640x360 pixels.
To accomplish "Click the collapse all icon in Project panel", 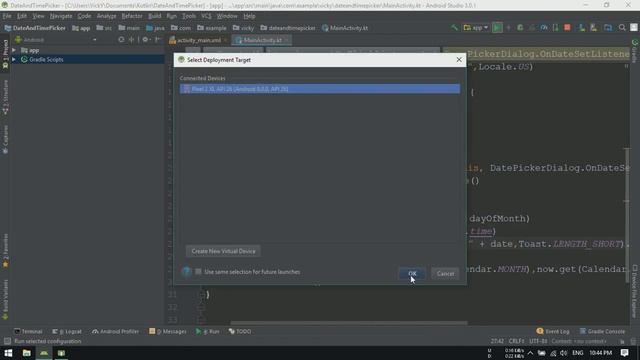I will [x=131, y=40].
